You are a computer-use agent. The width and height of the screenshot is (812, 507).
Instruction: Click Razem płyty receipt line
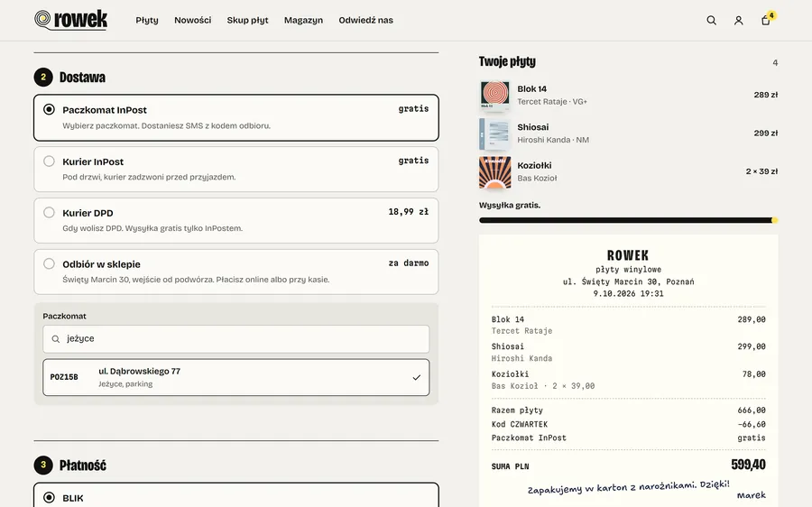[628, 410]
